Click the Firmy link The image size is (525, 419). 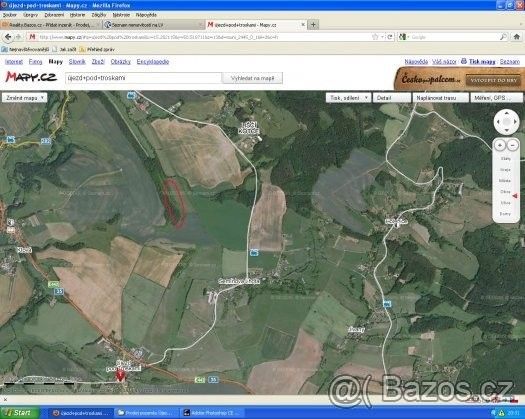(35, 62)
